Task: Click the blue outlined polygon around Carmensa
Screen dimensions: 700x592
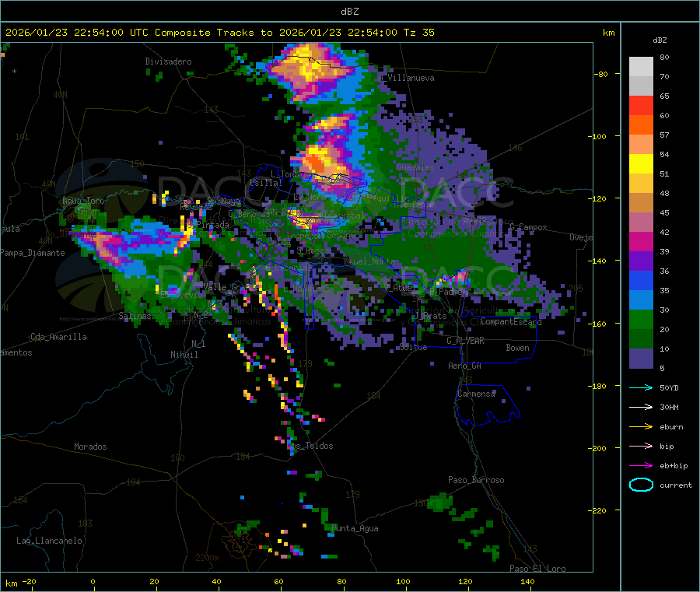Action: click(x=487, y=405)
